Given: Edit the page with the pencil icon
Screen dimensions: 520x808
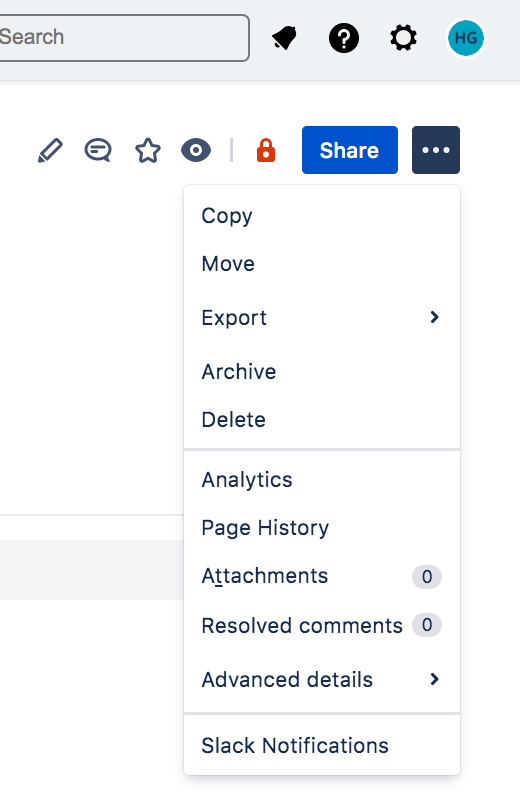Looking at the screenshot, I should tap(51, 150).
